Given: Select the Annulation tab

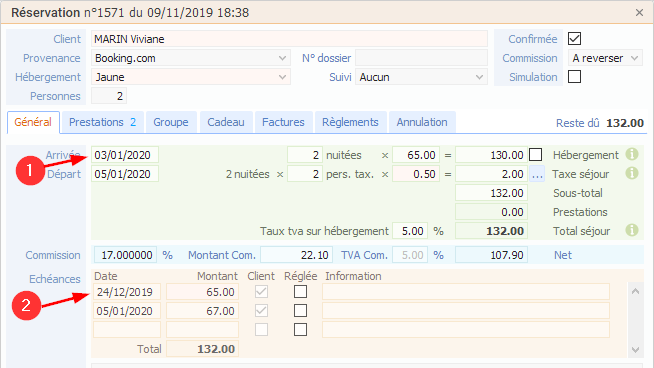Looking at the screenshot, I should (422, 122).
